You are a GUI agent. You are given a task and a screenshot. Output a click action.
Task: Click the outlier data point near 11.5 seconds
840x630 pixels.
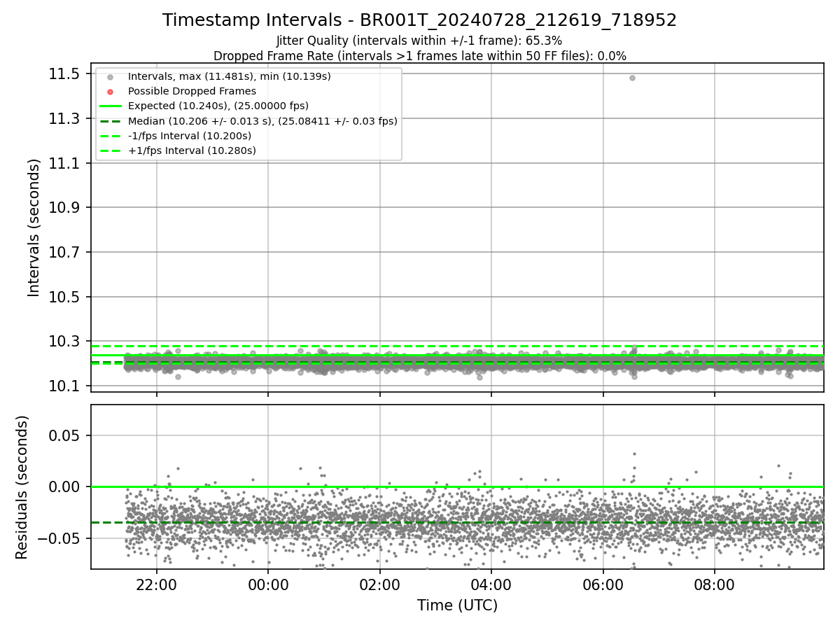632,78
